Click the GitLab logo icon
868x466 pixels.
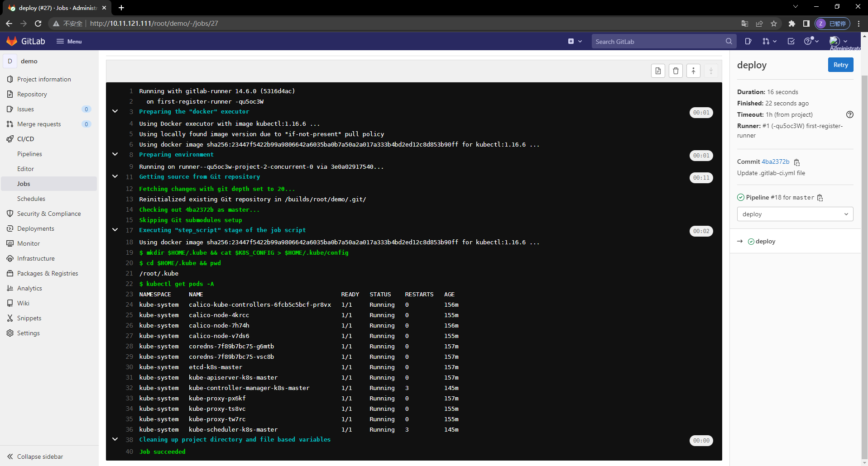click(x=12, y=41)
